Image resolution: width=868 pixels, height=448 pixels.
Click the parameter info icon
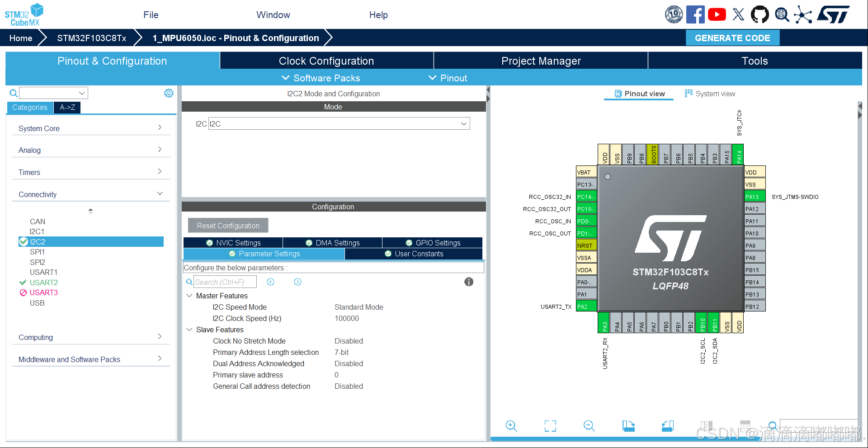pos(469,282)
